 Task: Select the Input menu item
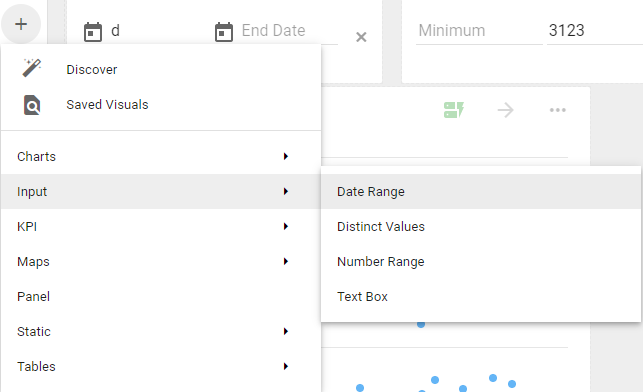[161, 191]
